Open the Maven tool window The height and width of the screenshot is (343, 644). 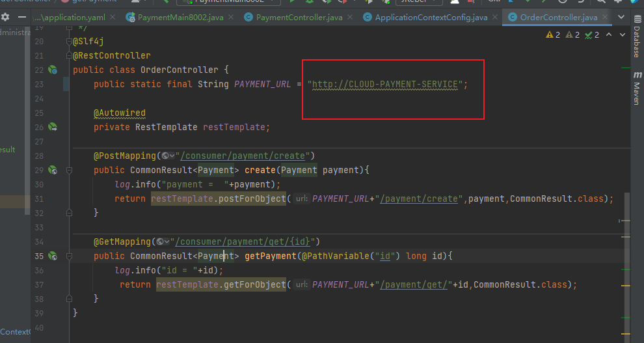coord(637,89)
